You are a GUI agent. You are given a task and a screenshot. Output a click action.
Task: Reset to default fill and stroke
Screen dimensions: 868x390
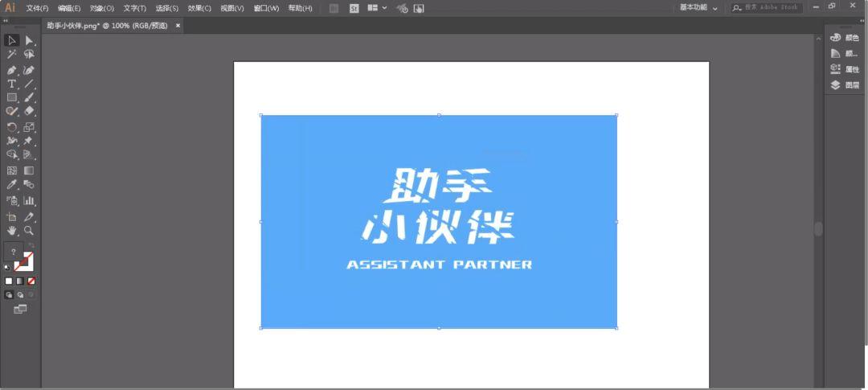(7, 268)
